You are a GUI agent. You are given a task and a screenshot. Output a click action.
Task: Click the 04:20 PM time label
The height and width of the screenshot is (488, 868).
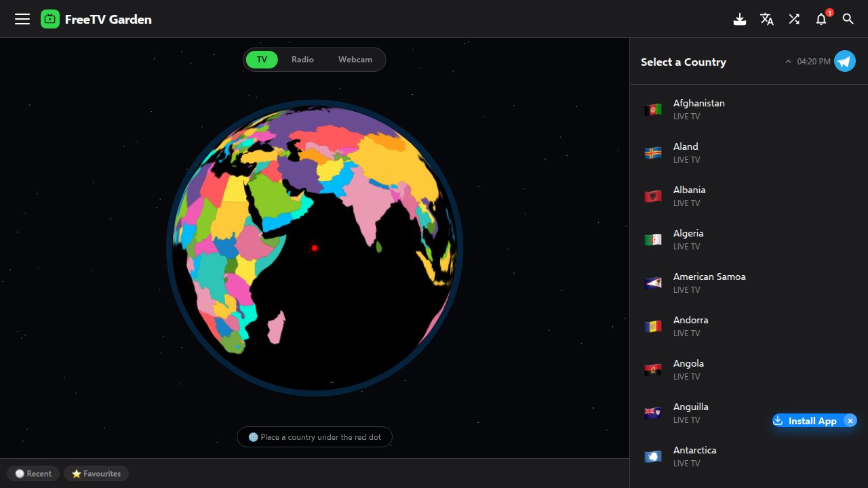[814, 62]
